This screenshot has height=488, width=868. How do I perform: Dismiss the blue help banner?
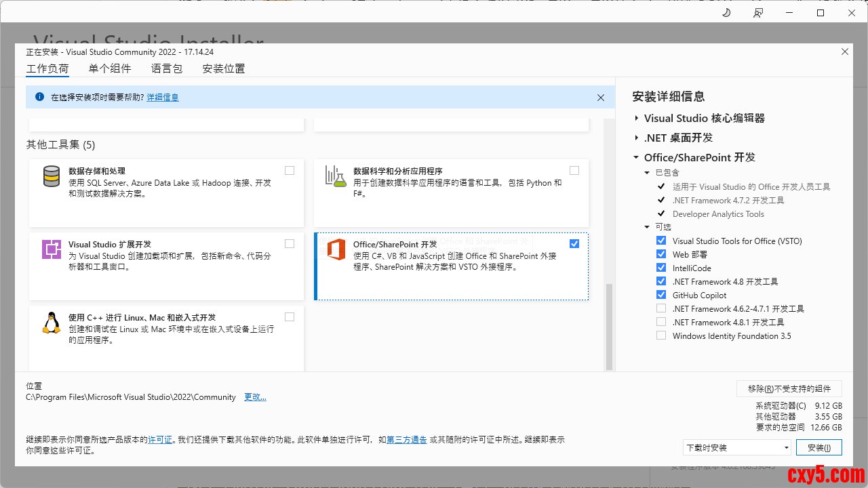pos(600,98)
